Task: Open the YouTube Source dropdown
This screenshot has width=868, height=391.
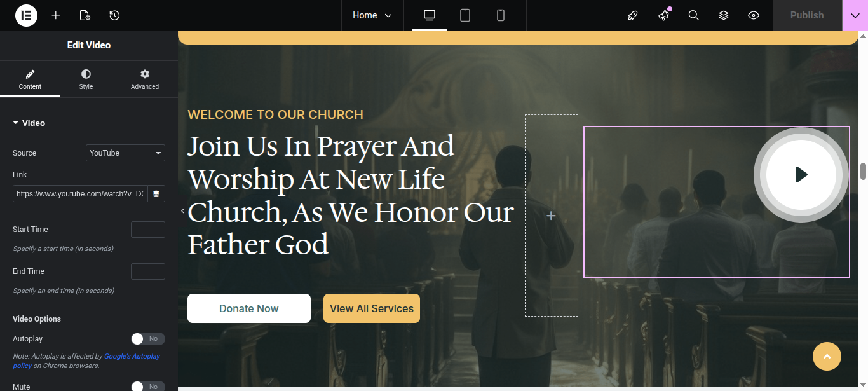Action: point(125,153)
